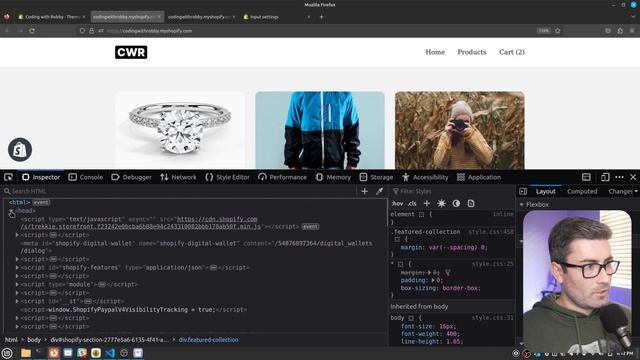The width and height of the screenshot is (640, 360).
Task: Switch to the Memory panel
Action: coord(333,177)
